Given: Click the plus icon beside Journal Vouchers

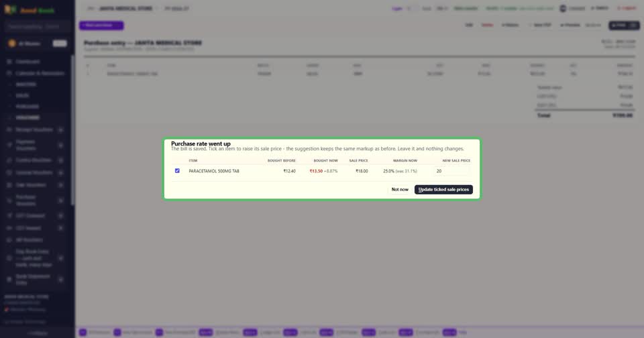Looking at the screenshot, I should 61,173.
